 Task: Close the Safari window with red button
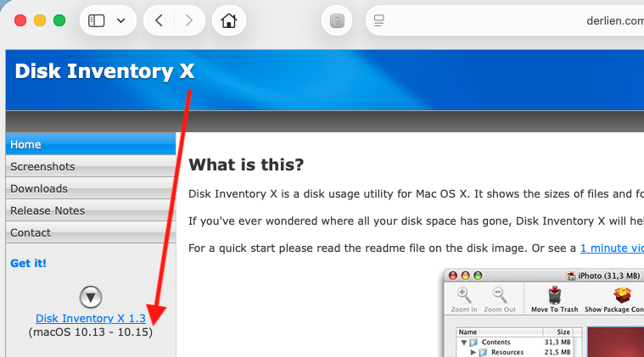tap(20, 20)
